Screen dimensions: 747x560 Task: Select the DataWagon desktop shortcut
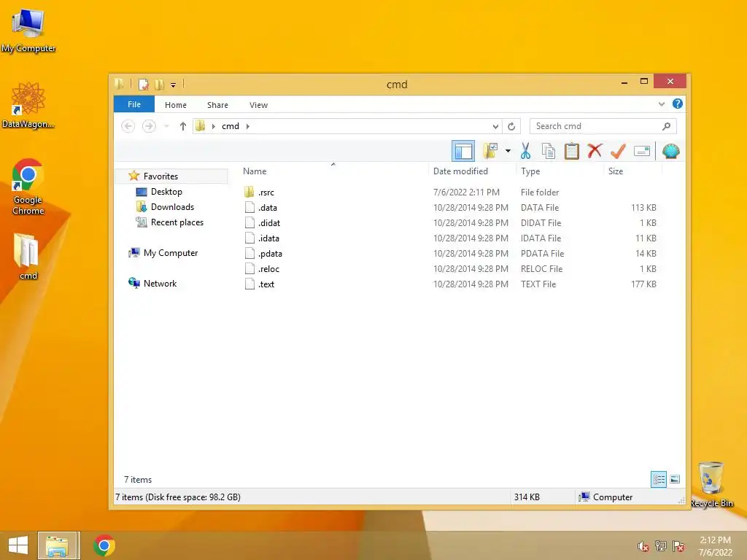tap(28, 105)
